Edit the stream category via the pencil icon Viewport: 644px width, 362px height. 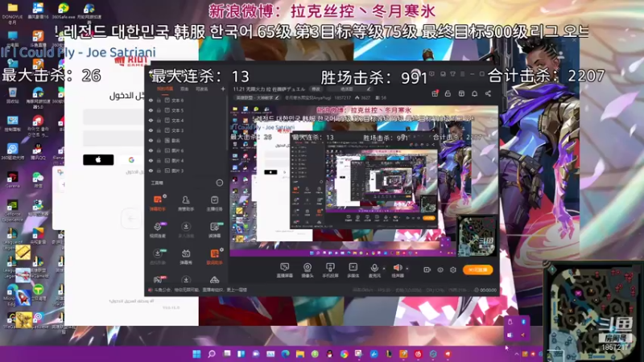277,97
